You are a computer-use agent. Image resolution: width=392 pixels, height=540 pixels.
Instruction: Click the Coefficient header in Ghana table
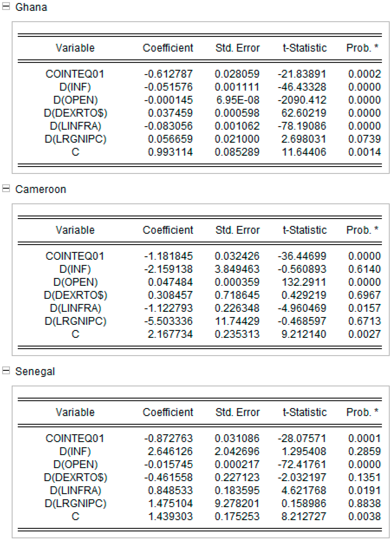[x=168, y=48]
